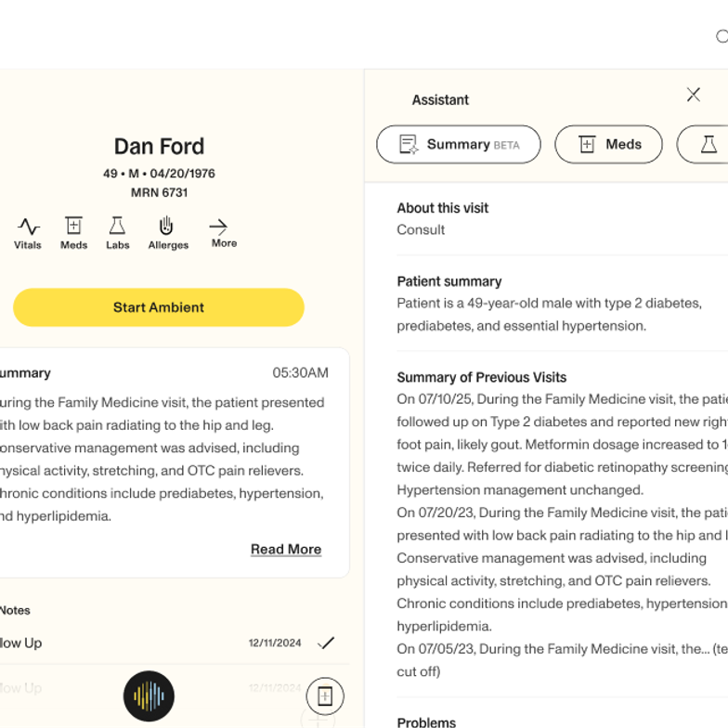Screen dimensions: 728x728
Task: Click the checkmark on the 12/11/2024 note
Action: point(326,643)
